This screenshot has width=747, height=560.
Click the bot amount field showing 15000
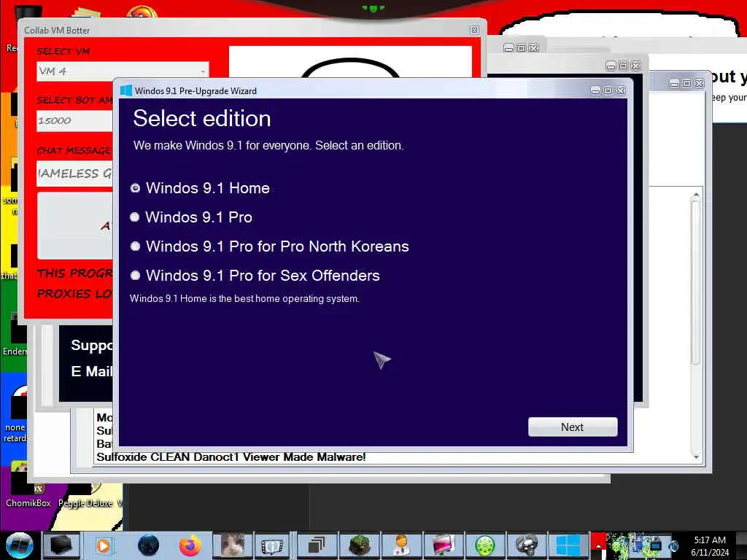tap(75, 121)
